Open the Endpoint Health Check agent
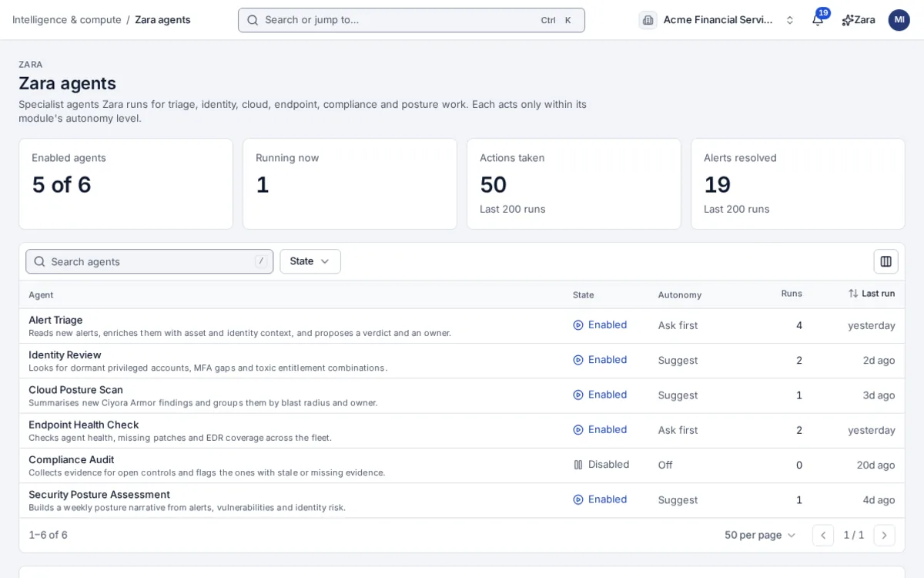Viewport: 924px width, 578px height. pos(84,425)
